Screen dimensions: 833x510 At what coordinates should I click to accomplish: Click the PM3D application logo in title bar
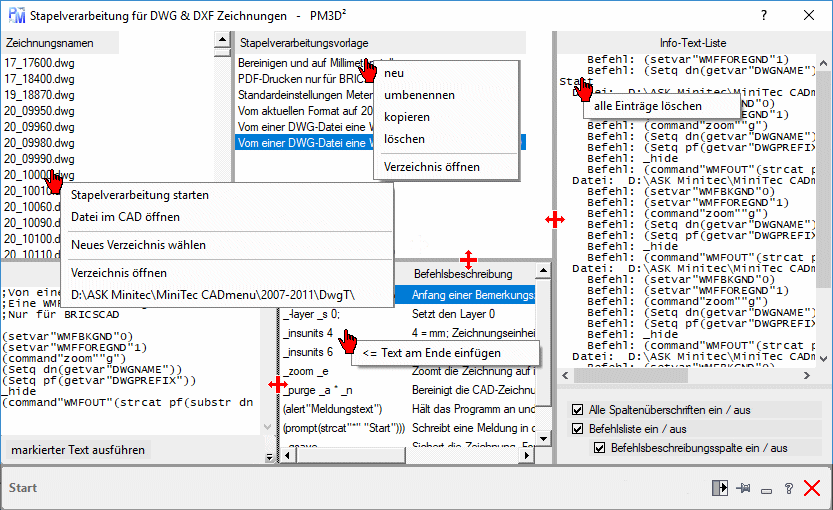click(x=16, y=15)
